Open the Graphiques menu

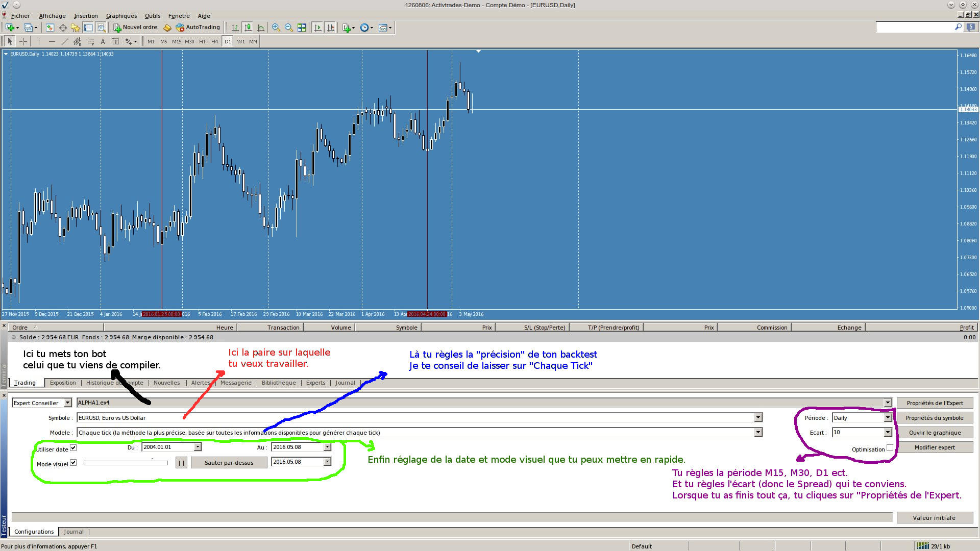pos(121,16)
